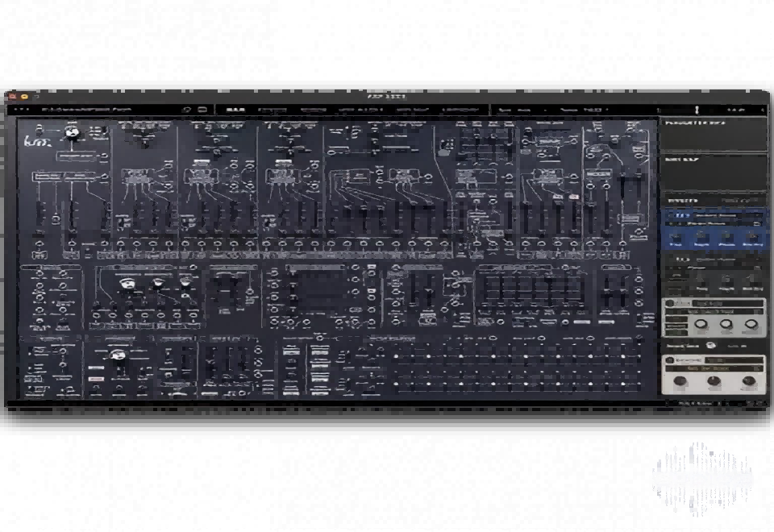Open the zoom percentage control in the toolbar
This screenshot has width=774, height=532.
pyautogui.click(x=736, y=110)
